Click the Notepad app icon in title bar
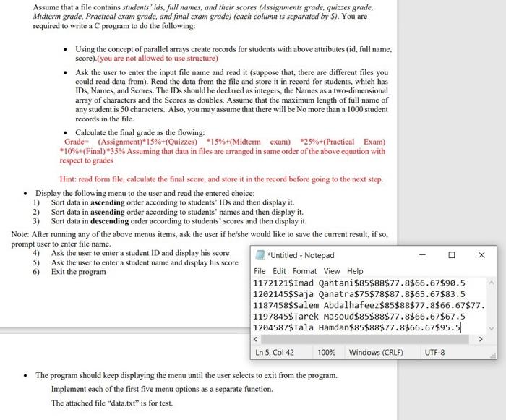Image resolution: width=506 pixels, height=420 pixels. click(260, 255)
